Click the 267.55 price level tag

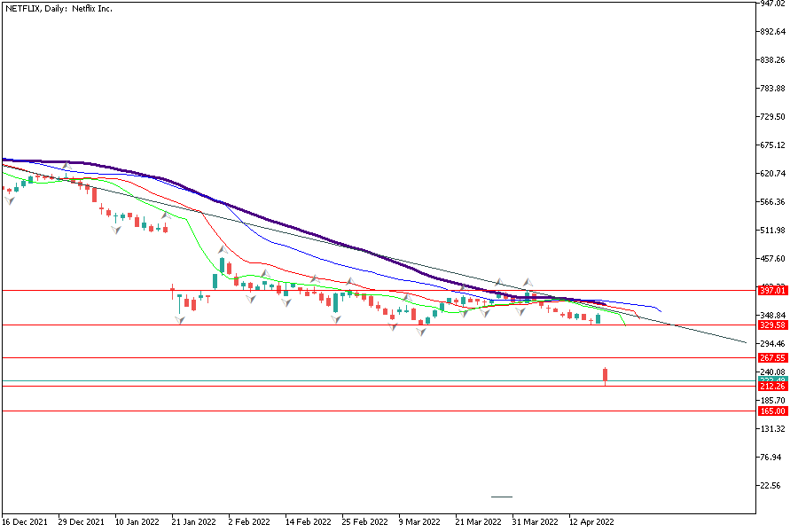[773, 358]
